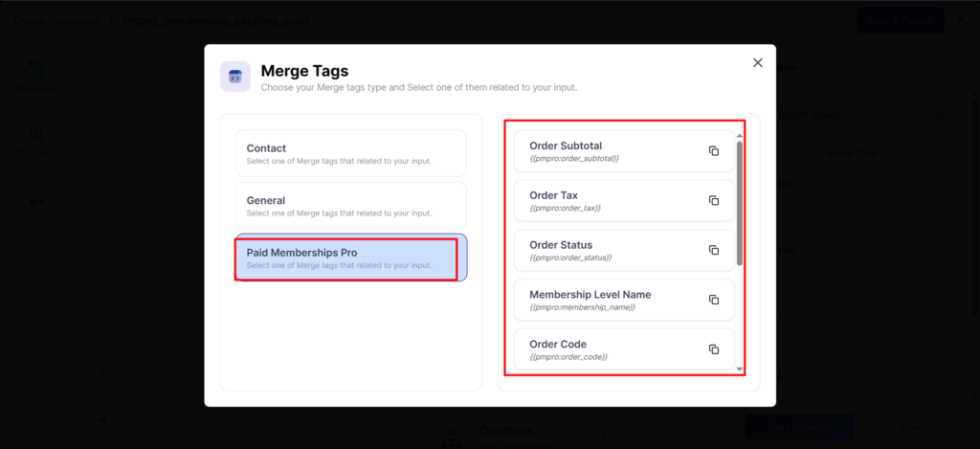Close the Merge Tags dialog
980x449 pixels.
(758, 62)
